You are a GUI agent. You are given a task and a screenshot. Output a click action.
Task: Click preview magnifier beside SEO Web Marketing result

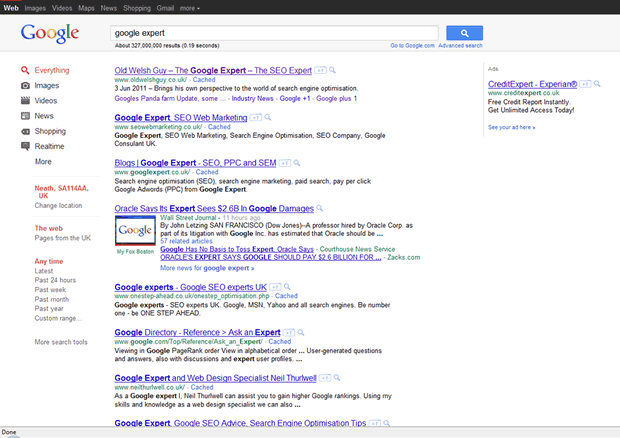(x=268, y=117)
